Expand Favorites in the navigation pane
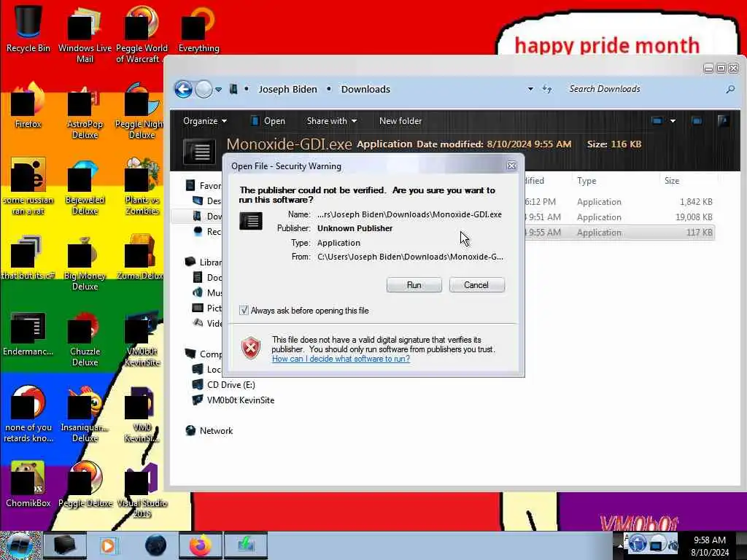Viewport: 747px width, 560px height. [204, 186]
